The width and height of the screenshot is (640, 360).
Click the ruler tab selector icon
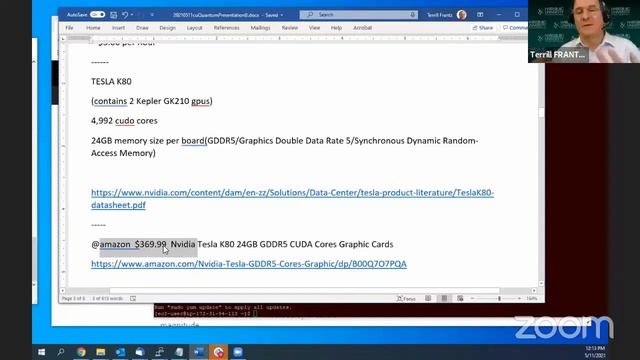coord(62,39)
